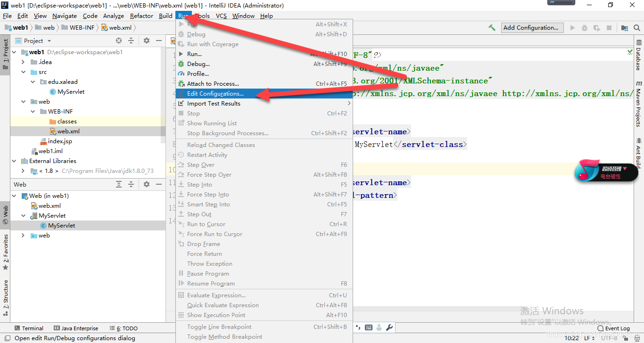
Task: Collapse all in Project panel header
Action: tap(132, 41)
